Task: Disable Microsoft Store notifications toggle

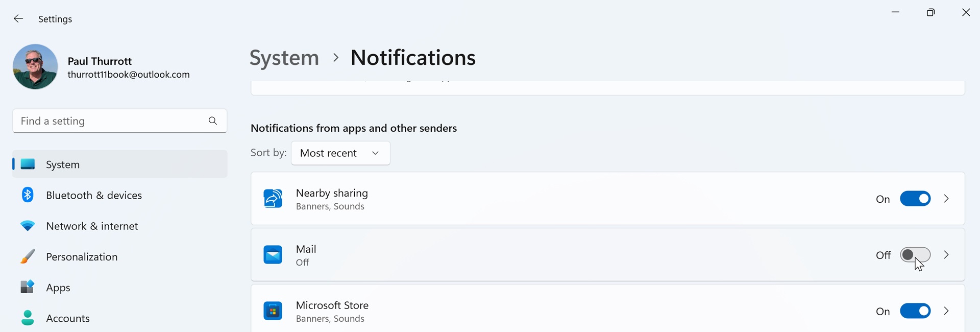Action: point(915,311)
